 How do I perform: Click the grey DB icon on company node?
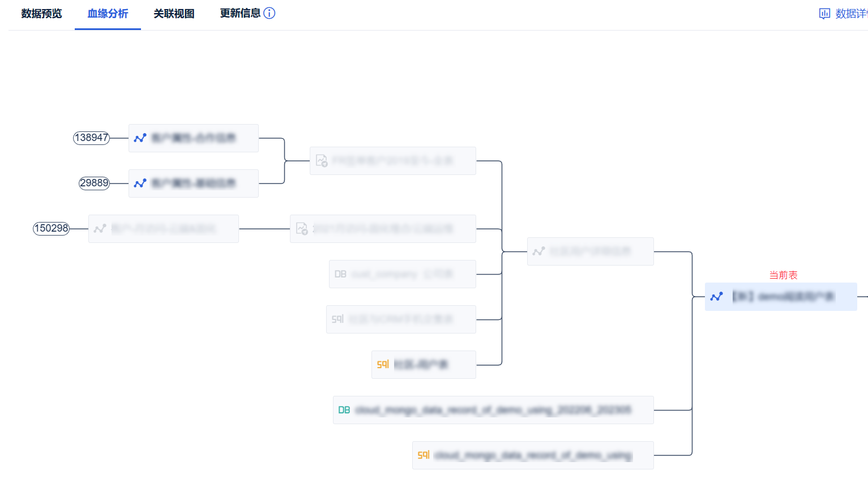pos(340,274)
